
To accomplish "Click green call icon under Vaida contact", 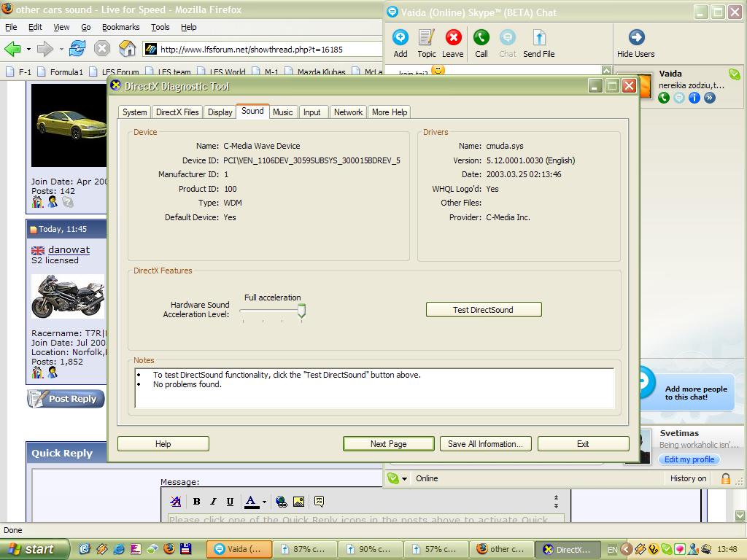I will [x=664, y=98].
